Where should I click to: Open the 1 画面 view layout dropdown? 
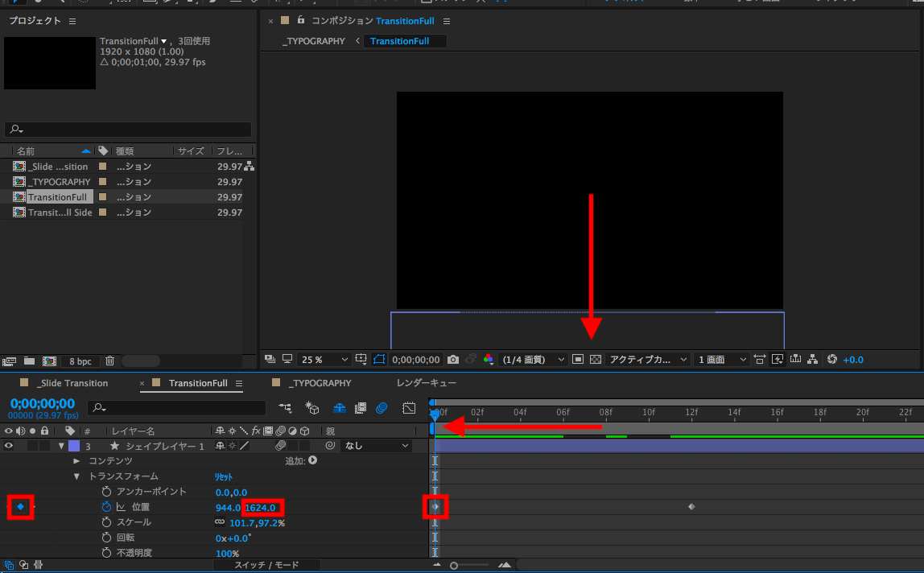pyautogui.click(x=721, y=360)
